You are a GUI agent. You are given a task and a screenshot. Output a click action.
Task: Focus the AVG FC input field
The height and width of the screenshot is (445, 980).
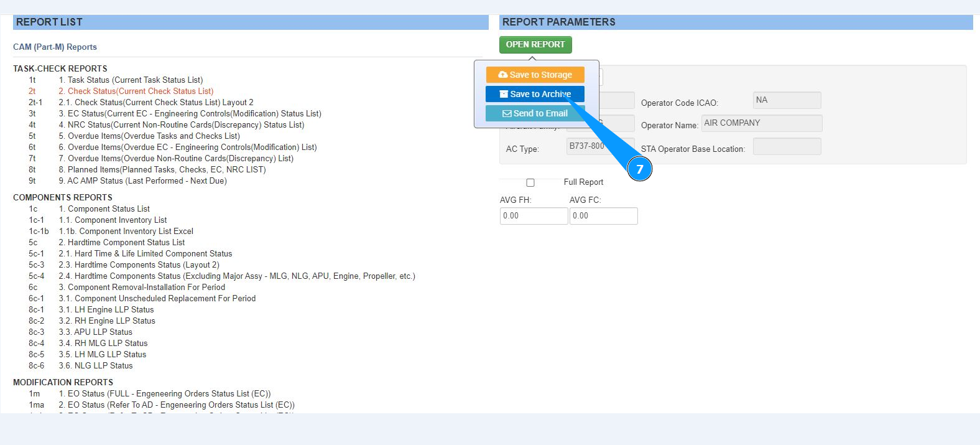603,215
